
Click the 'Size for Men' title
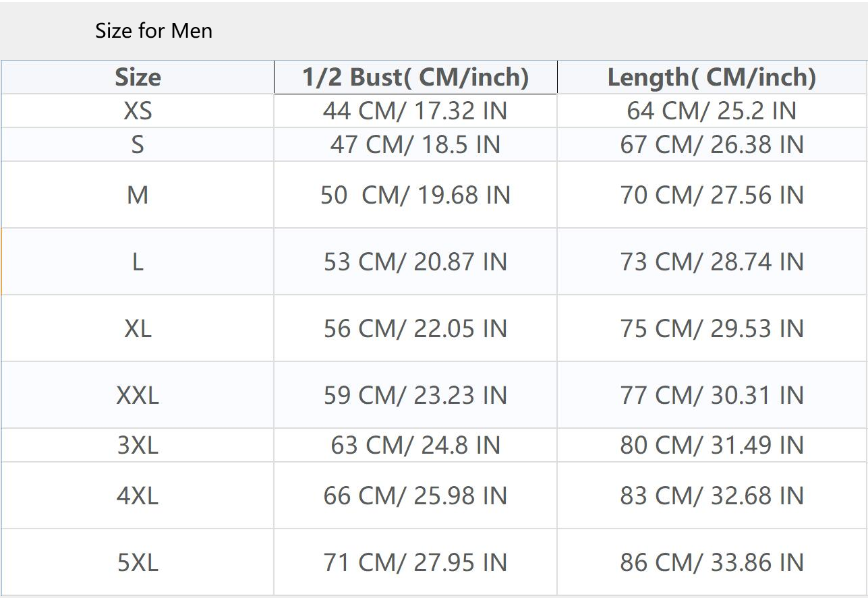click(154, 31)
